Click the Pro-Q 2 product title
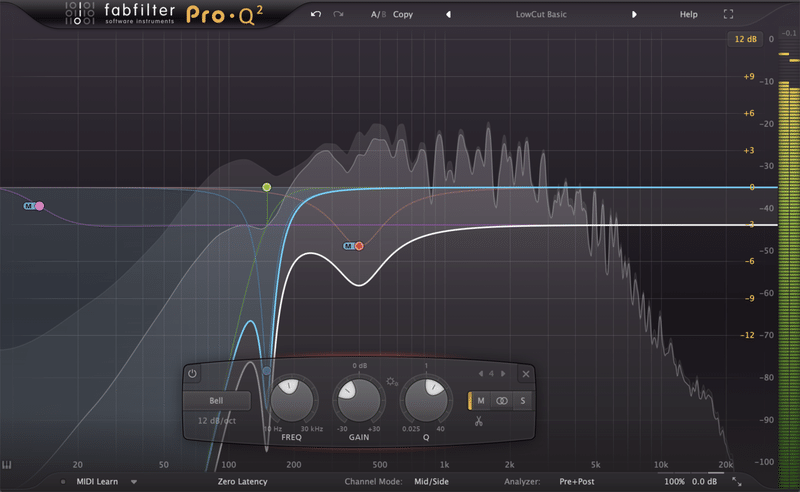This screenshot has height=492, width=800. [224, 14]
